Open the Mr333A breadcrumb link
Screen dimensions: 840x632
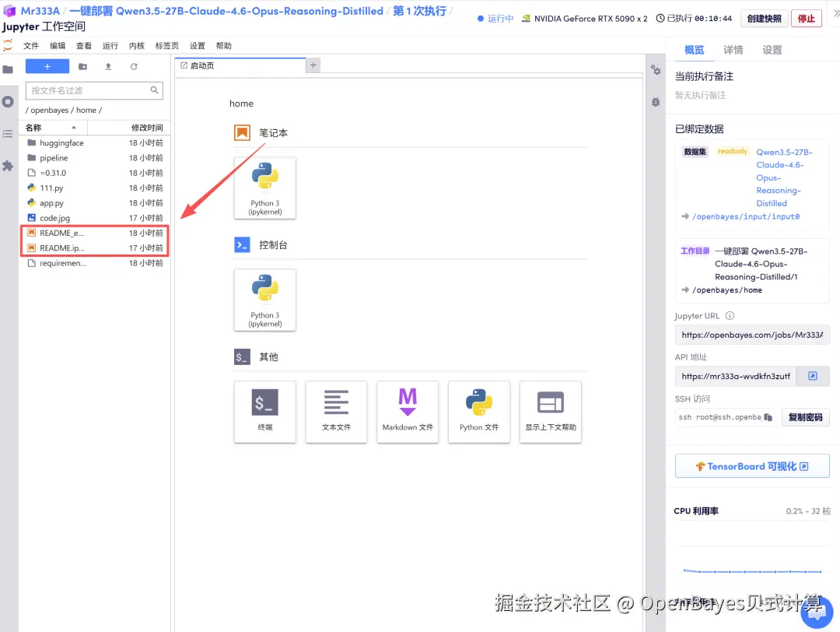click(x=40, y=11)
